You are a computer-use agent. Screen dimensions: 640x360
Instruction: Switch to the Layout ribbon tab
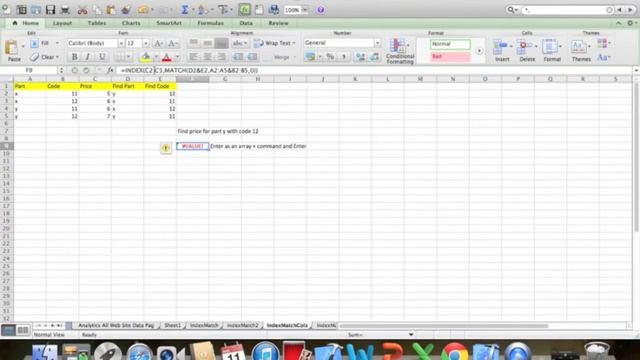pos(62,23)
